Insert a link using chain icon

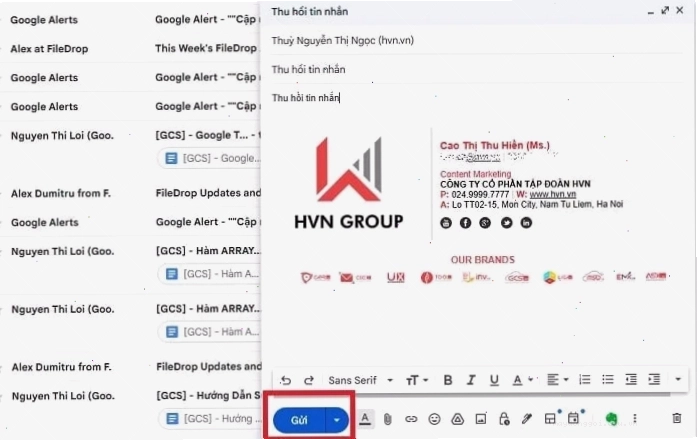click(411, 419)
